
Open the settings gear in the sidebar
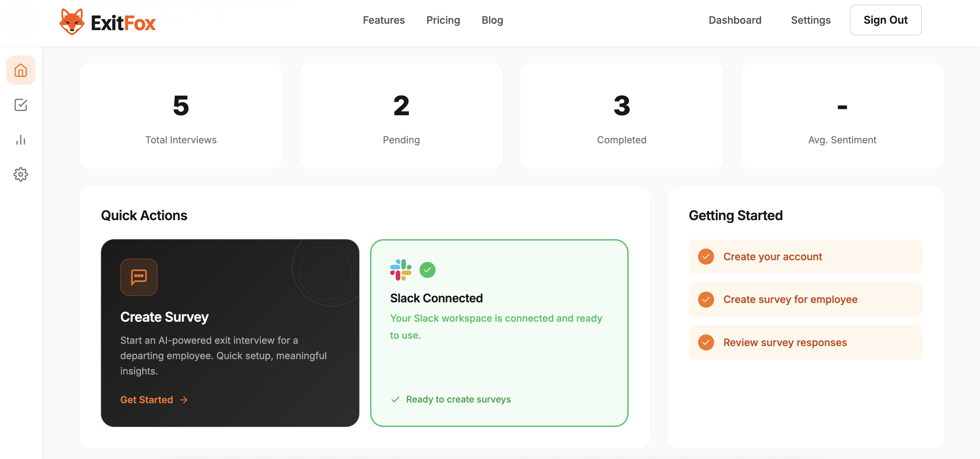(x=21, y=174)
